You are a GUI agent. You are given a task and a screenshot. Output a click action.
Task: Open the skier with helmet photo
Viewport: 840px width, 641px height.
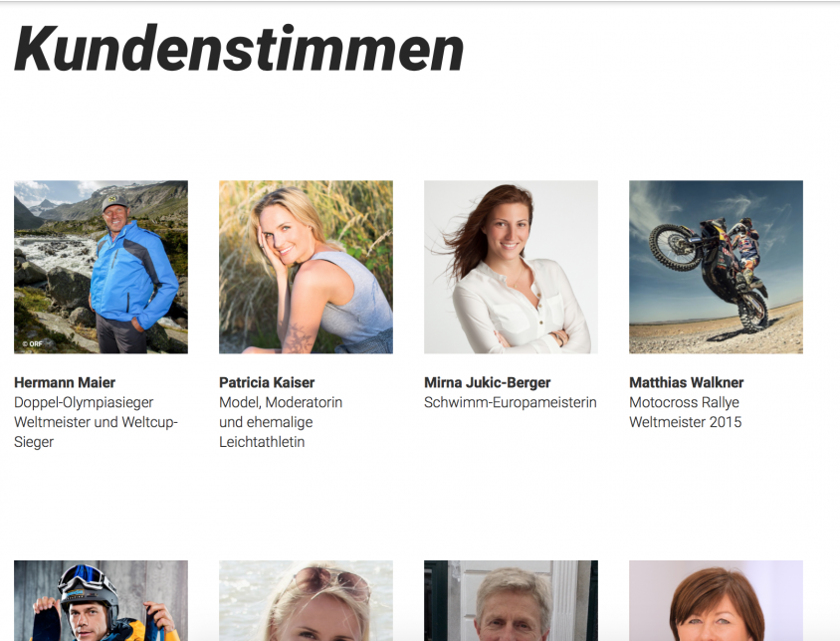coord(101,601)
